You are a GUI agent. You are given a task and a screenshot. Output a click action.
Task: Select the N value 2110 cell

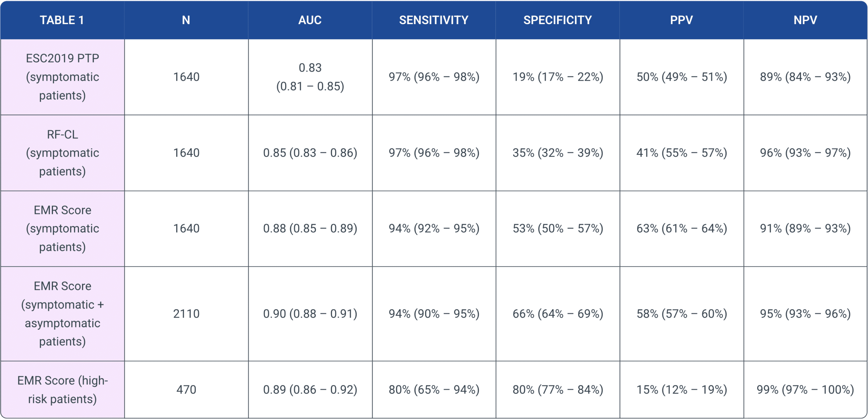(x=186, y=314)
